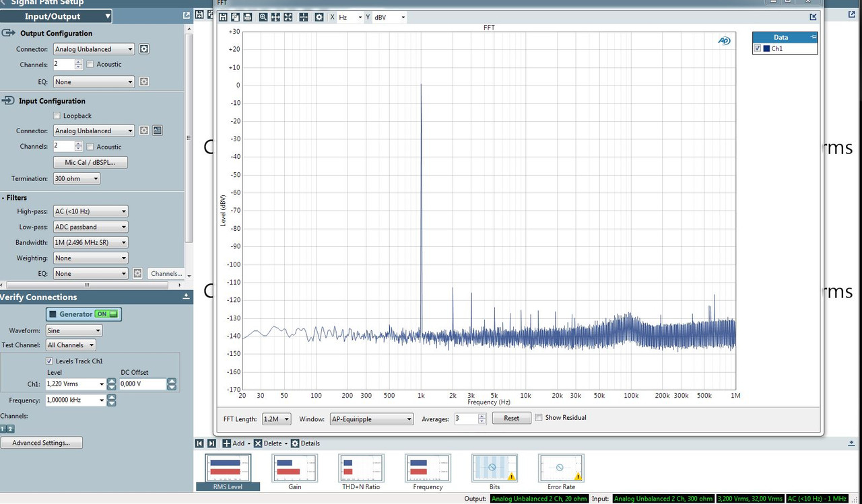Collapse the Verify Connections panel

point(186,297)
